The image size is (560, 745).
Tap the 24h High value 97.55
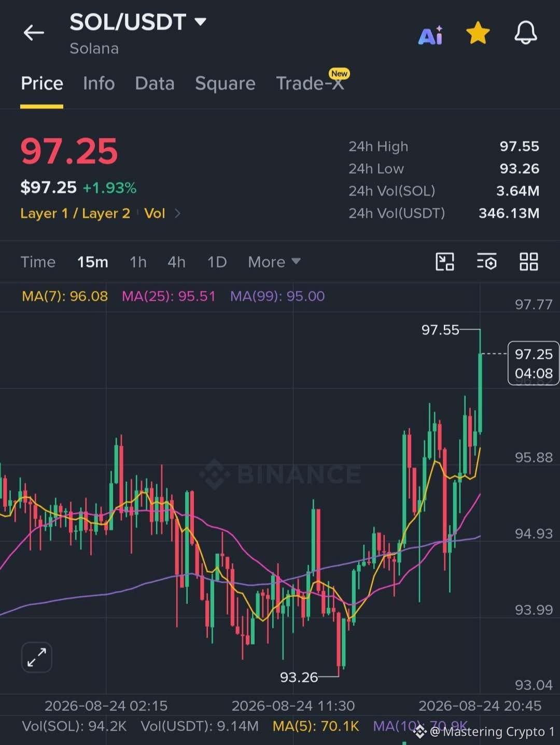pos(519,146)
